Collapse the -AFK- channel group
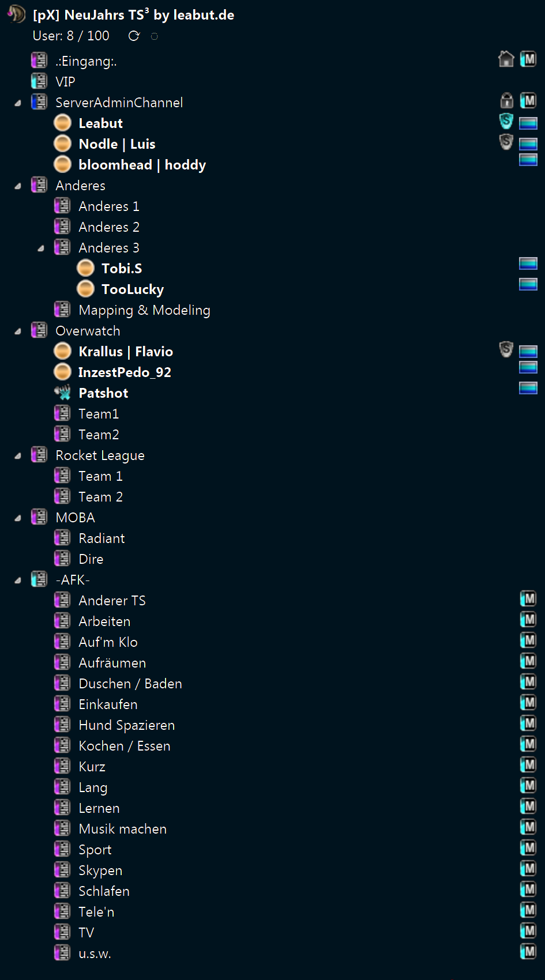This screenshot has height=980, width=545. click(x=17, y=579)
